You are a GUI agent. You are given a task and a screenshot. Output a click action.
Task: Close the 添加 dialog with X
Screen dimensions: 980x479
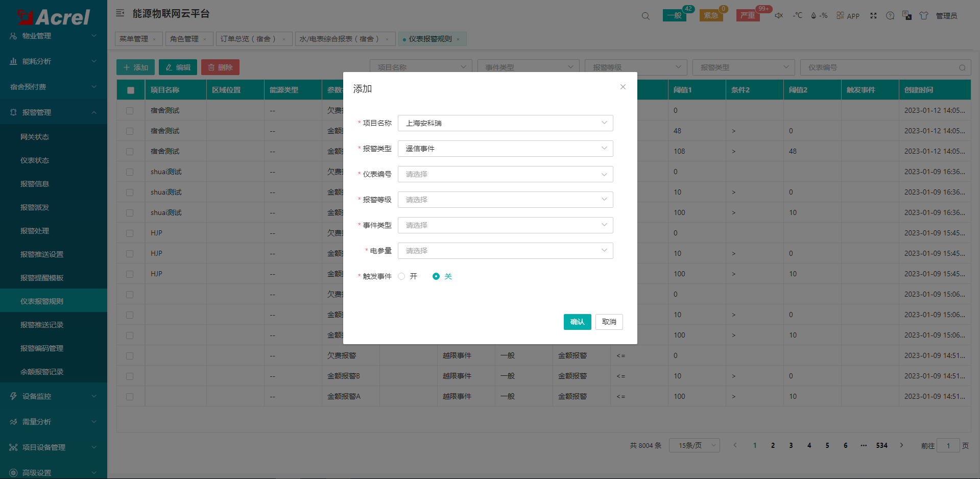623,87
